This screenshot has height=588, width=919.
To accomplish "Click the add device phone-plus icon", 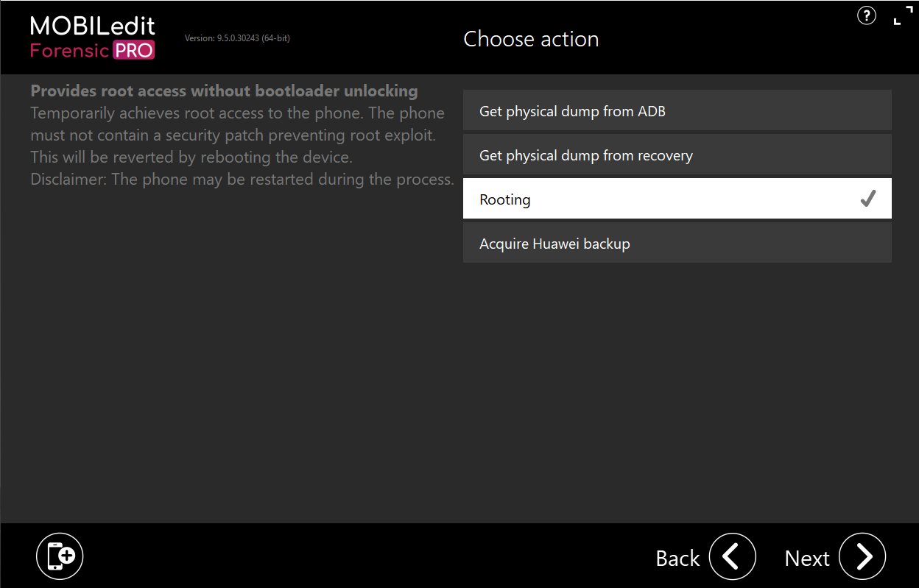I will coord(60,556).
